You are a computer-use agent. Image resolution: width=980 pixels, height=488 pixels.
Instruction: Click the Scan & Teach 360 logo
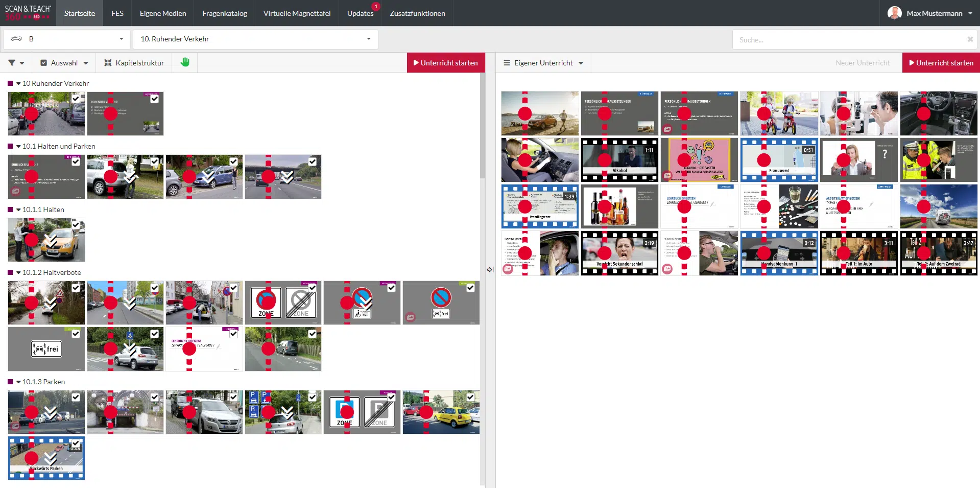[x=28, y=13]
